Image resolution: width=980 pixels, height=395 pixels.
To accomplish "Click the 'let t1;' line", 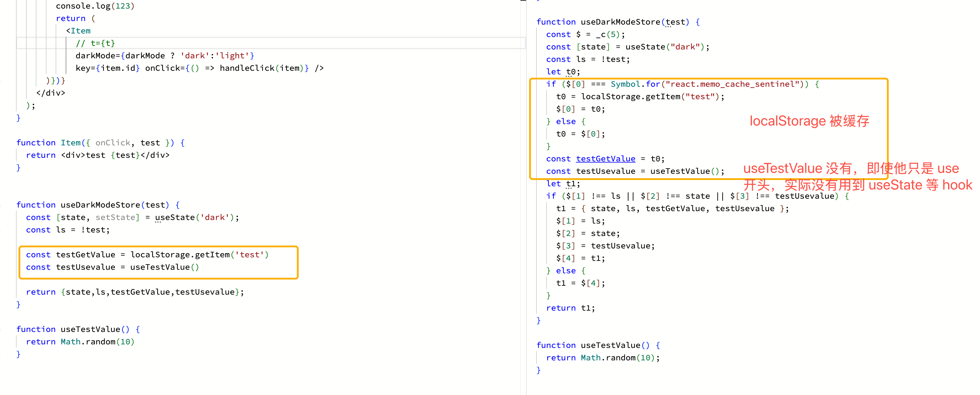I will tap(563, 184).
